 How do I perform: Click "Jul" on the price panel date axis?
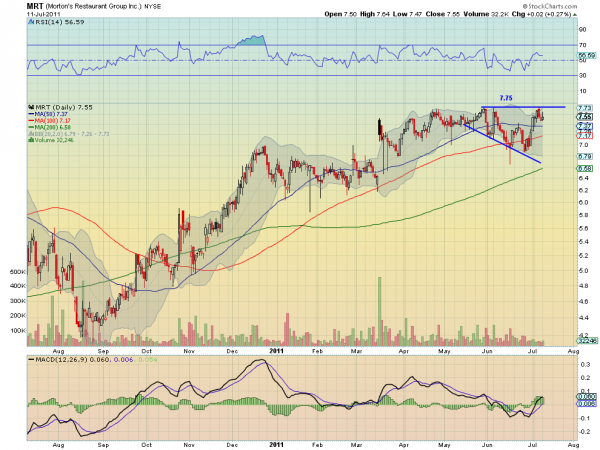click(x=532, y=351)
